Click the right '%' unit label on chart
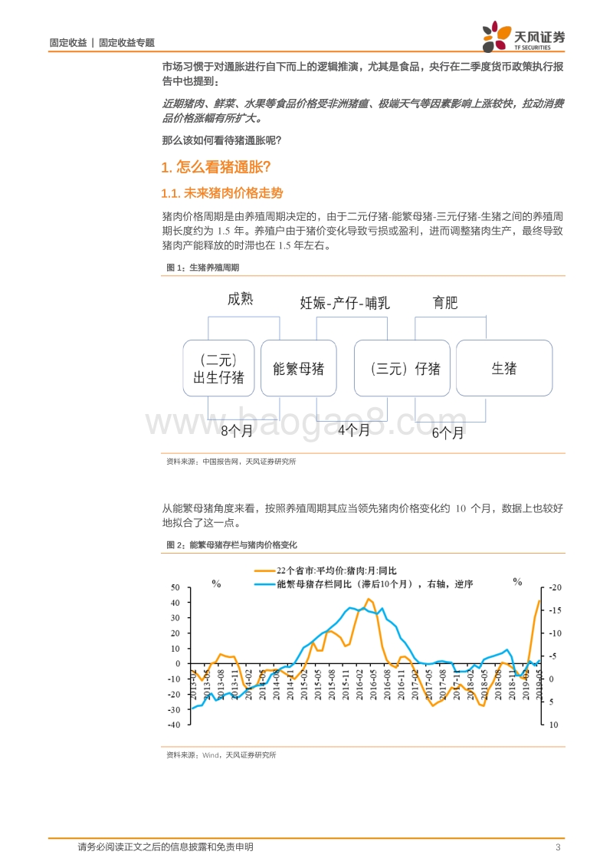The height and width of the screenshot is (868, 613). click(x=517, y=581)
